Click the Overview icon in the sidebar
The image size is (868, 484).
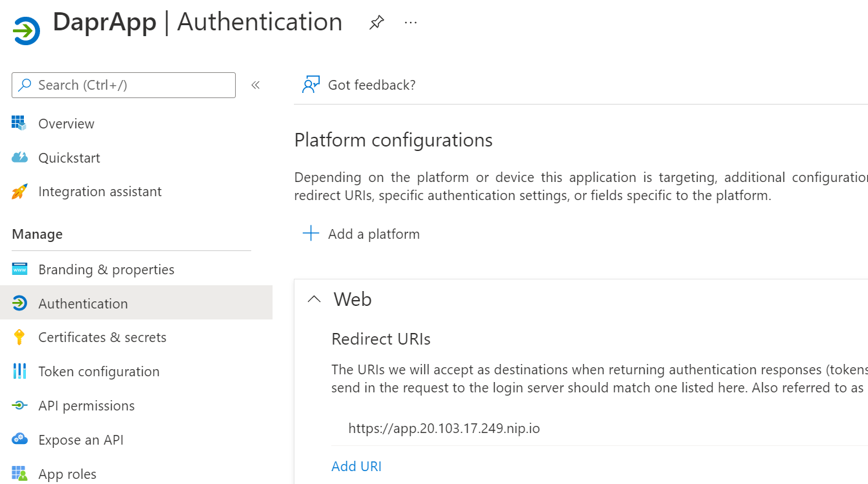pos(20,123)
